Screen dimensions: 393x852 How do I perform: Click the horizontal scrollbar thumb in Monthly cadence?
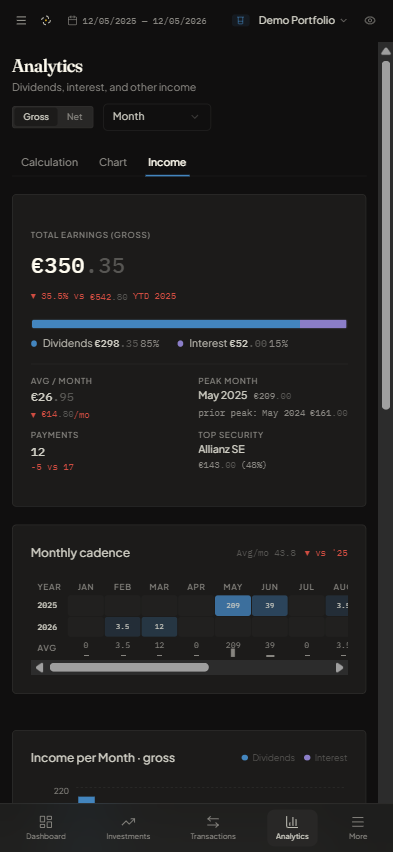coord(129,667)
